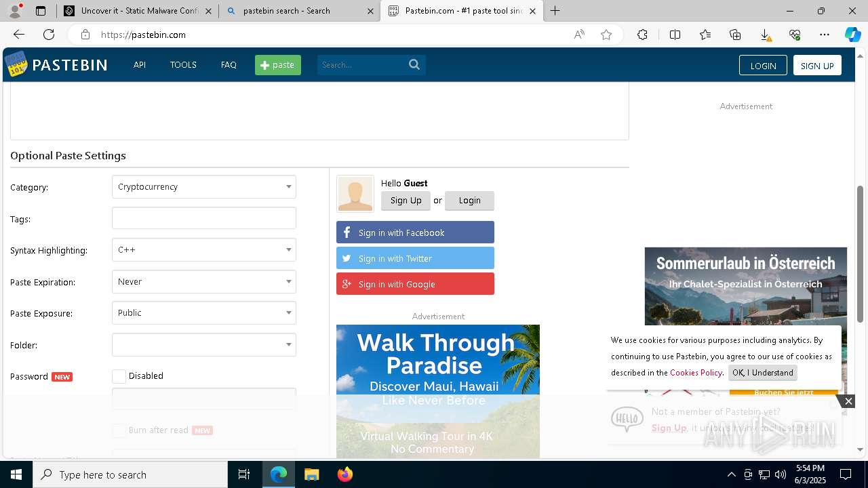
Task: Open the Cookies Policy link
Action: 696,373
